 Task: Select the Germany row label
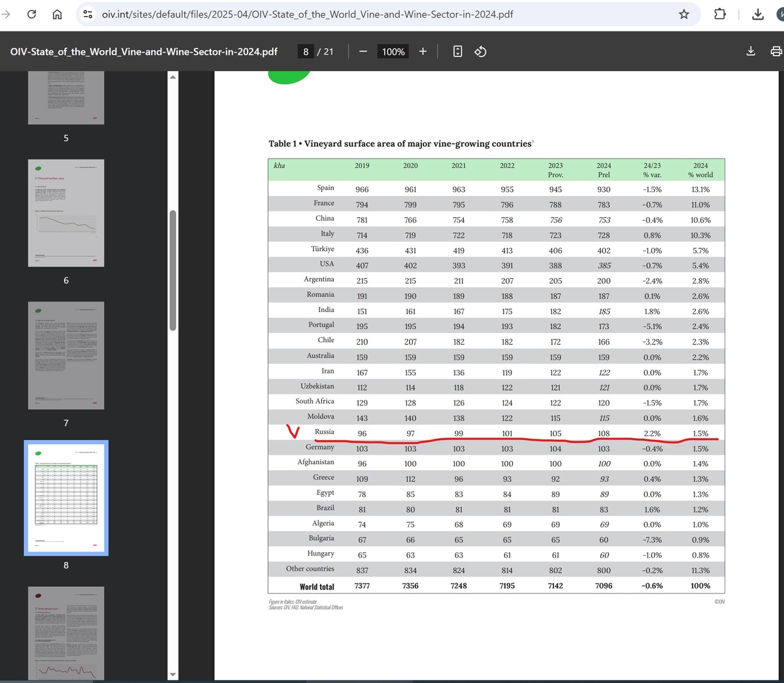[320, 447]
